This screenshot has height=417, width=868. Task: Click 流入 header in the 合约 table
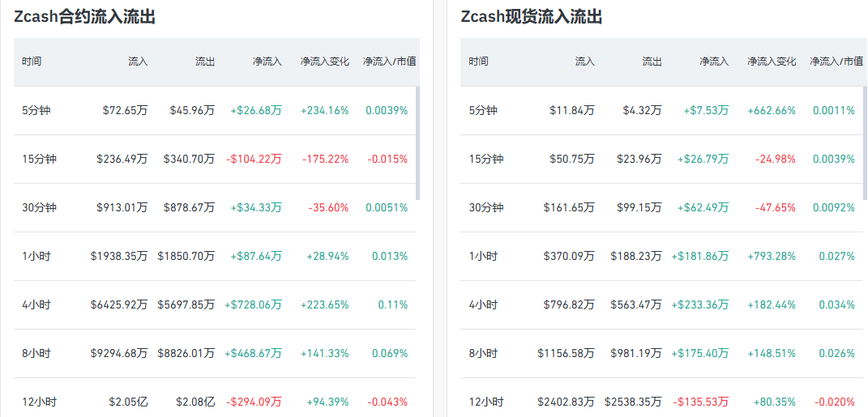(x=138, y=62)
